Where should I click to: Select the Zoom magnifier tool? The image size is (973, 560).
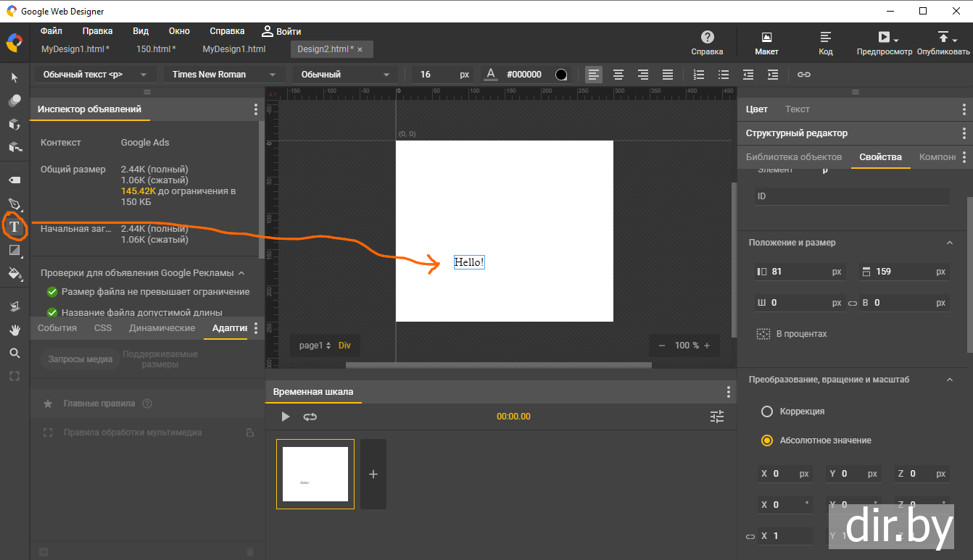point(14,353)
